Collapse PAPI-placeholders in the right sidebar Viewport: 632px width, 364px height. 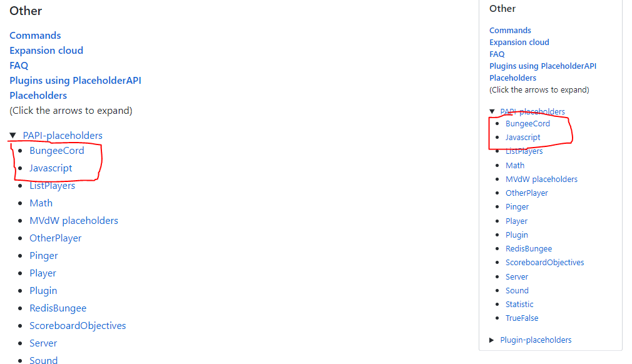(x=492, y=111)
